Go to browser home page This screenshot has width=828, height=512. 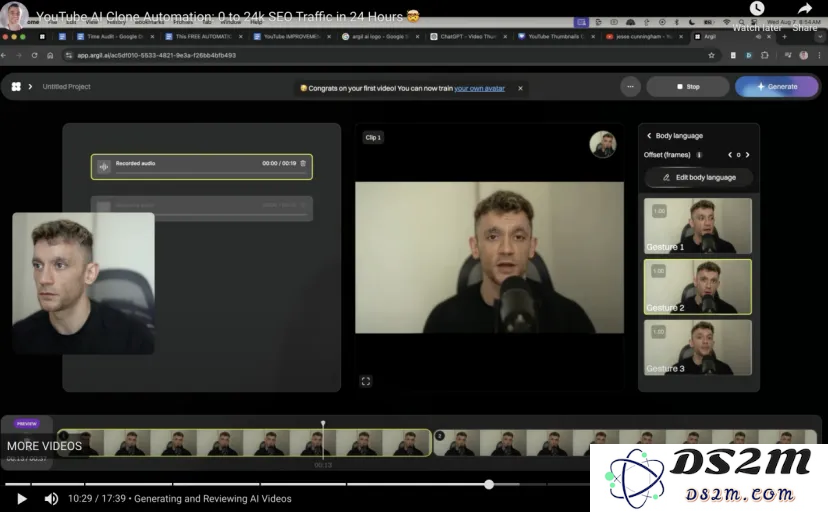tap(50, 55)
